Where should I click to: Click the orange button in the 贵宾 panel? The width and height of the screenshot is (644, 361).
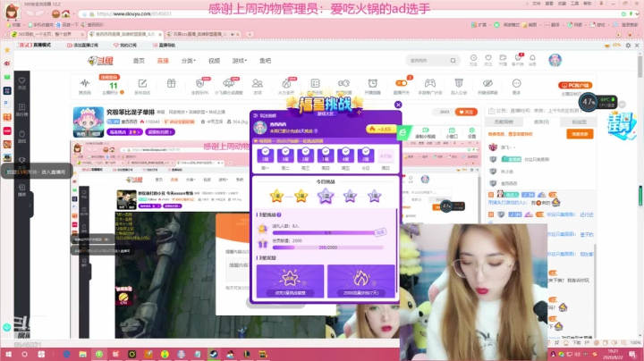[580, 134]
